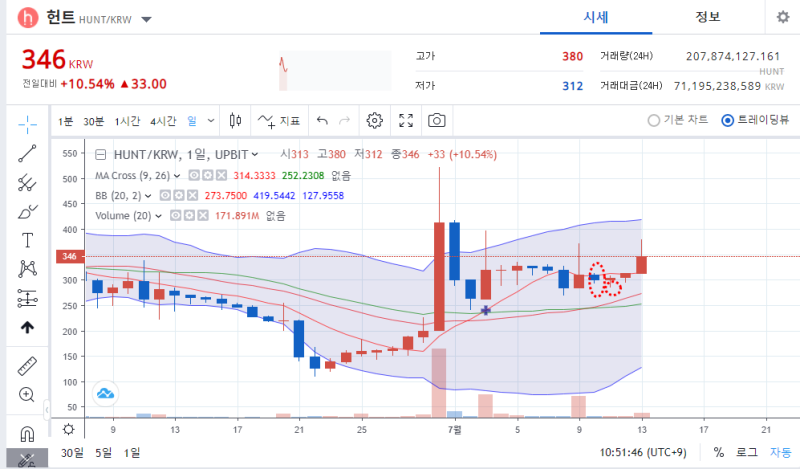Select the crosshair cursor tool
The height and width of the screenshot is (469, 800).
pos(28,124)
